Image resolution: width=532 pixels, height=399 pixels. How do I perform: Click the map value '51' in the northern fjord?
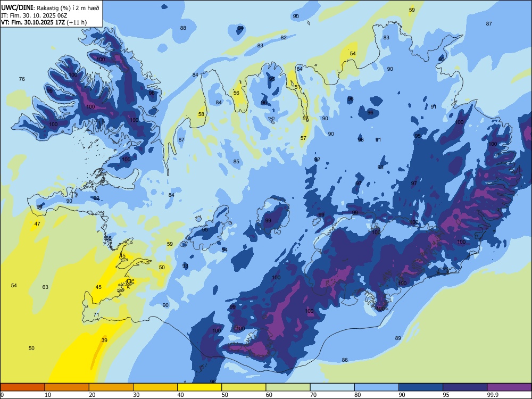[297, 87]
